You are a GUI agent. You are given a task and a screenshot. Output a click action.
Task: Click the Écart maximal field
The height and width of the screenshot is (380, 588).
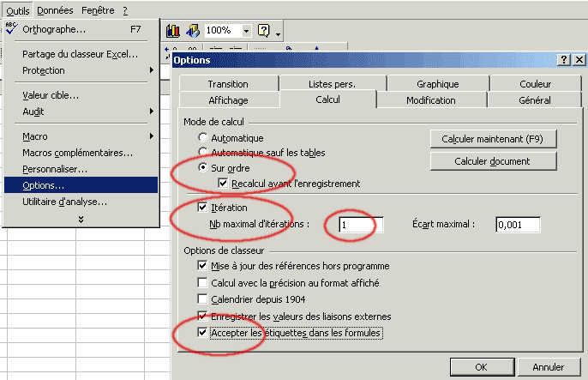pyautogui.click(x=518, y=225)
